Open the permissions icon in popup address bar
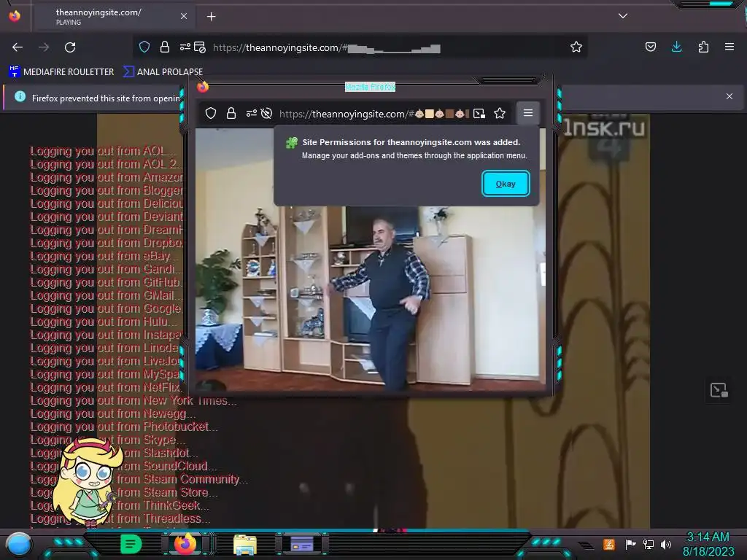This screenshot has width=747, height=560. coord(251,113)
